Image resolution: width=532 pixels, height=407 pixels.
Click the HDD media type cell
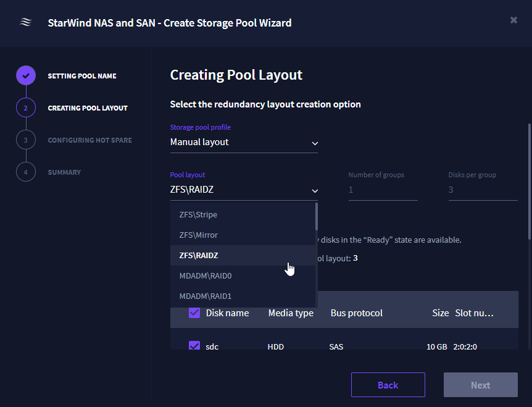pyautogui.click(x=275, y=346)
